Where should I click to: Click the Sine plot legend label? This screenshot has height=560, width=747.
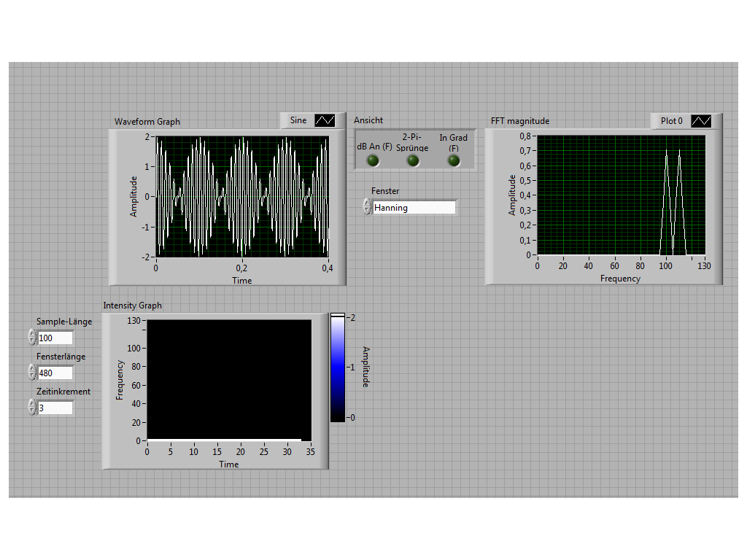tap(298, 120)
